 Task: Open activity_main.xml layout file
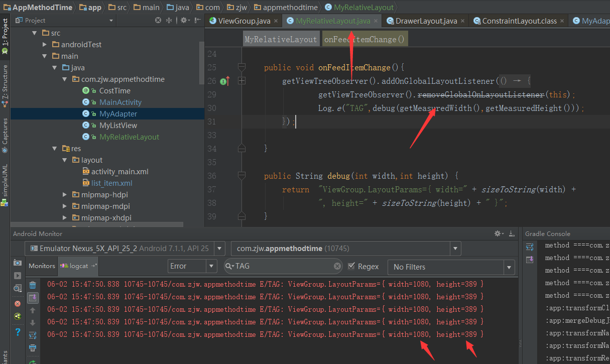(x=119, y=172)
